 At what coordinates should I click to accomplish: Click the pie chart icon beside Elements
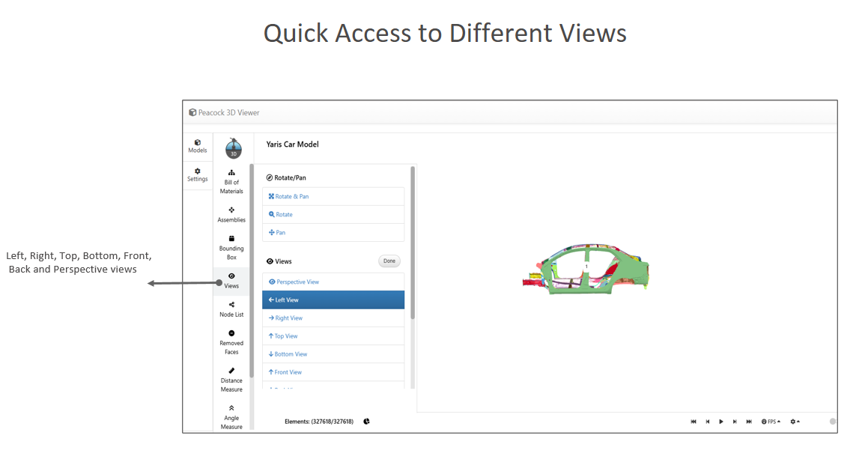[366, 422]
